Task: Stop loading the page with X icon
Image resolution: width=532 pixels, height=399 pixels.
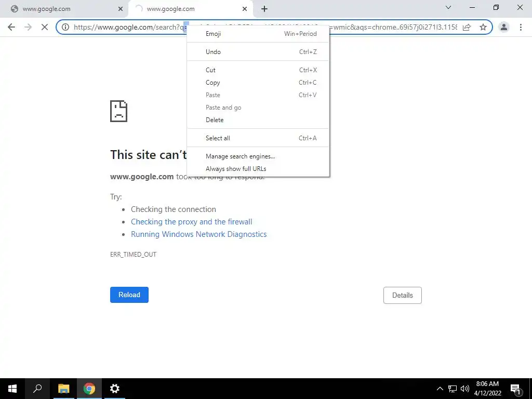Action: point(45,27)
